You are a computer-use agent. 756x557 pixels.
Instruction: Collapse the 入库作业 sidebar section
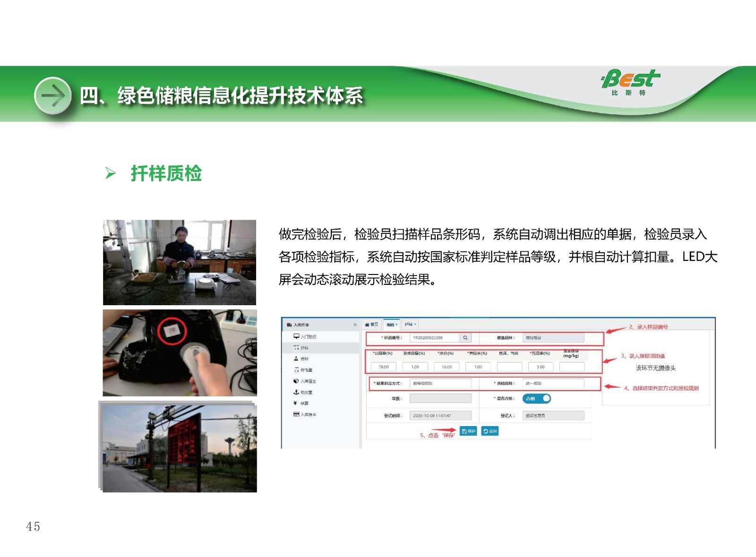(x=355, y=325)
